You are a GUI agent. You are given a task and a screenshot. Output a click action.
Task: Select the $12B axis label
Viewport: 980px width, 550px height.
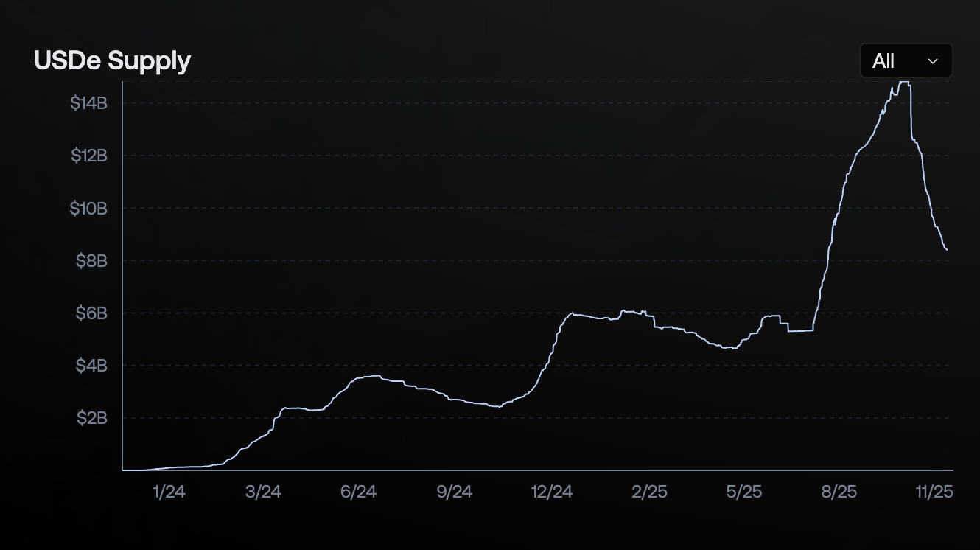[91, 156]
